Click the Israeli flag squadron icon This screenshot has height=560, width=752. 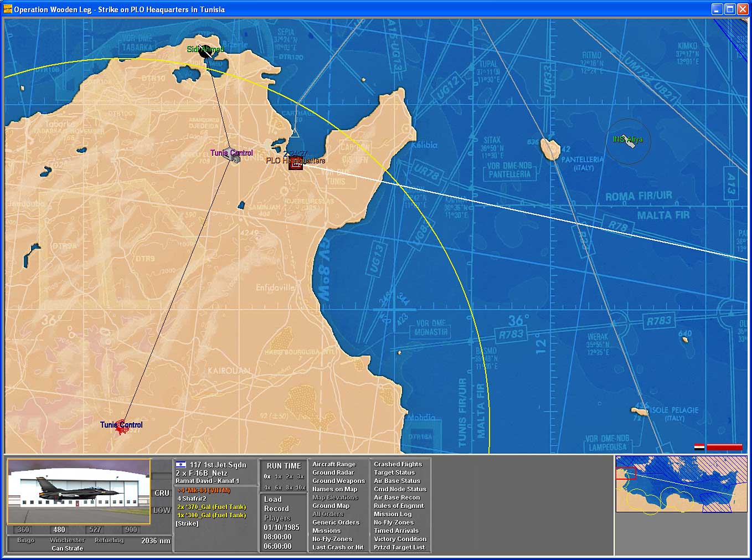[181, 465]
